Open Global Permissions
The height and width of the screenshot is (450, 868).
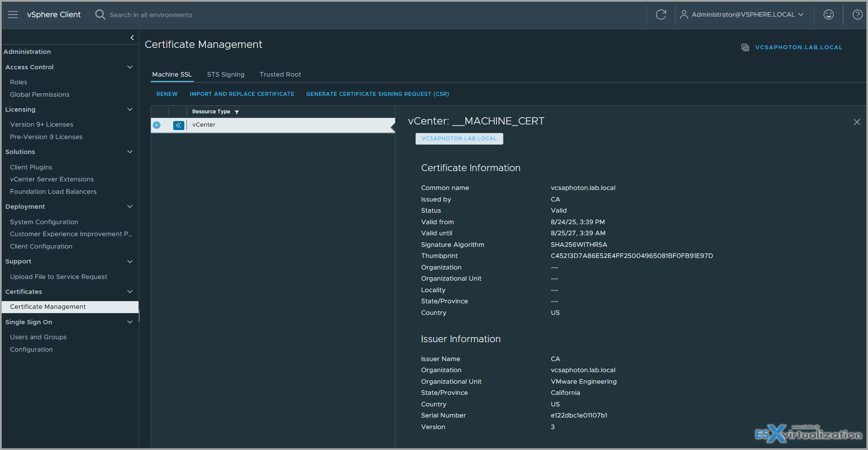(x=40, y=95)
